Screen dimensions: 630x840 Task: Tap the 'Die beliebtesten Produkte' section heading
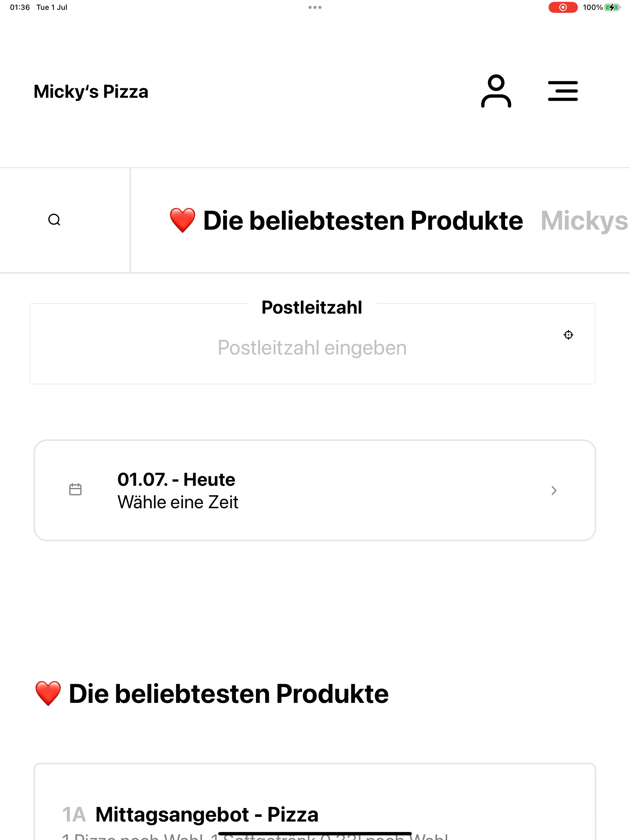(228, 694)
